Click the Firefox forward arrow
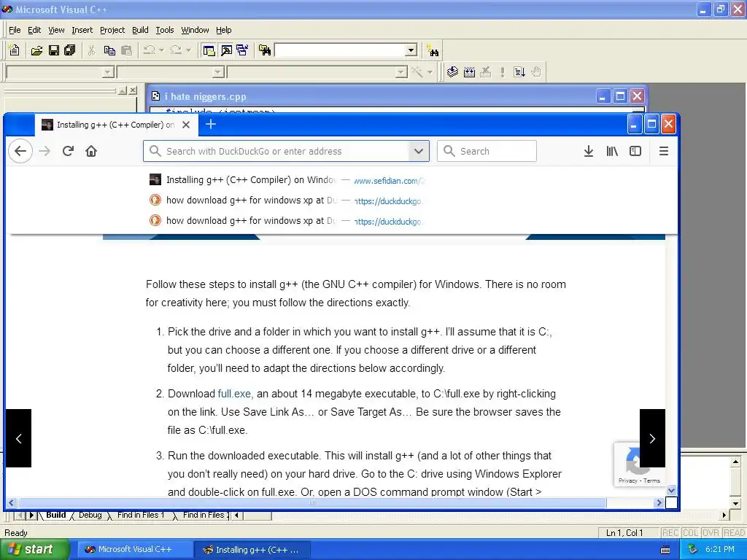This screenshot has width=747, height=560. pos(44,151)
